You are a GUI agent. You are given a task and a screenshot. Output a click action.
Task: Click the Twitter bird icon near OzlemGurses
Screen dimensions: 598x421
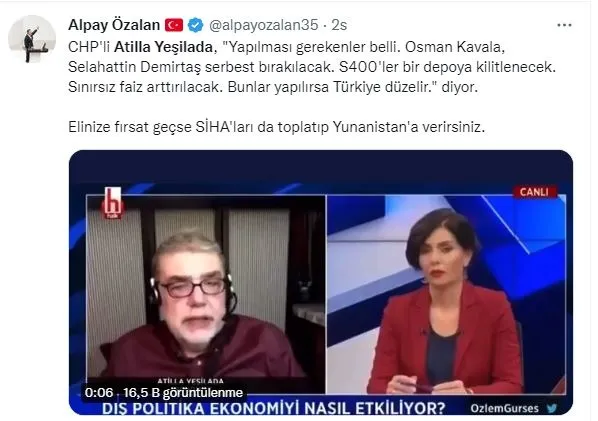[551, 408]
